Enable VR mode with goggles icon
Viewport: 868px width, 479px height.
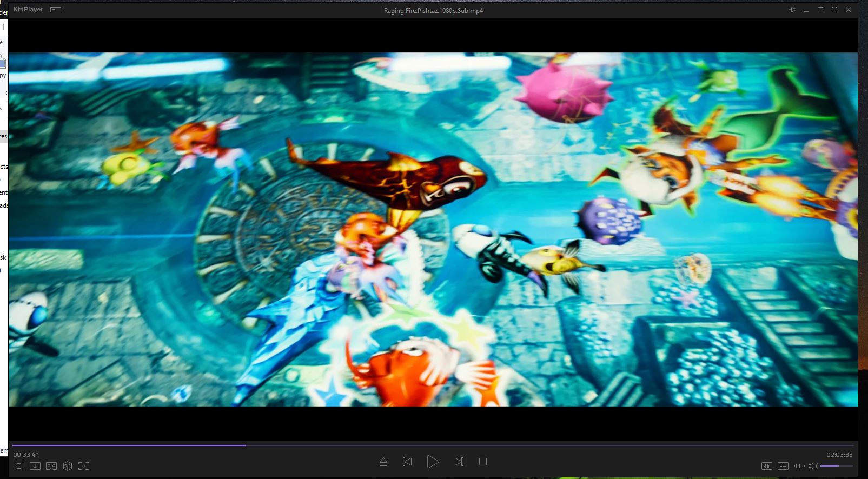tap(51, 466)
